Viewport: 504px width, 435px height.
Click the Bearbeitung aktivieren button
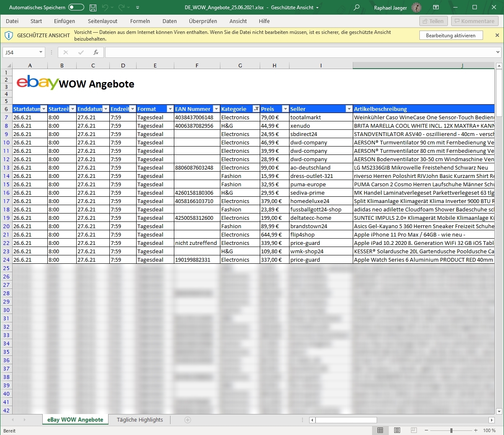point(451,36)
